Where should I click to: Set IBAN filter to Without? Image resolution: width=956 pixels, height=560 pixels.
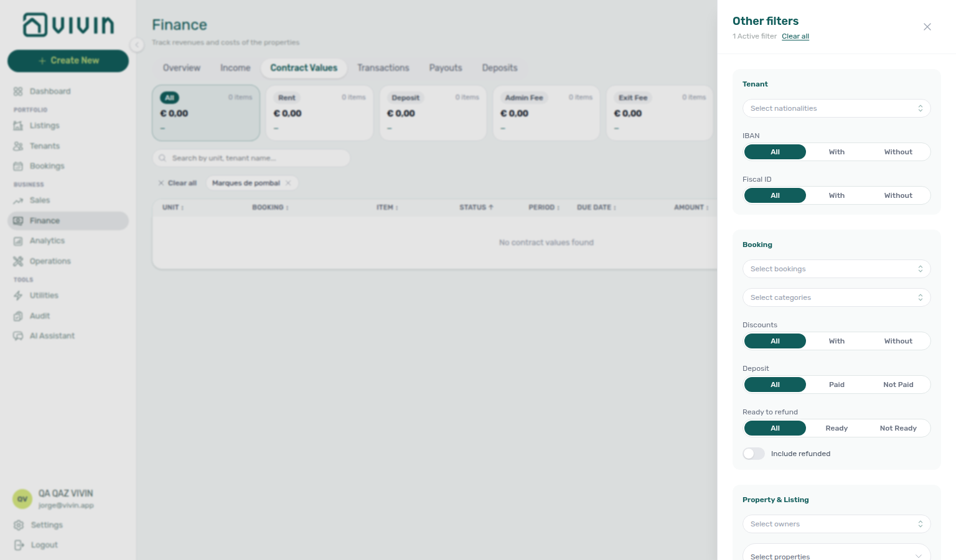(898, 152)
